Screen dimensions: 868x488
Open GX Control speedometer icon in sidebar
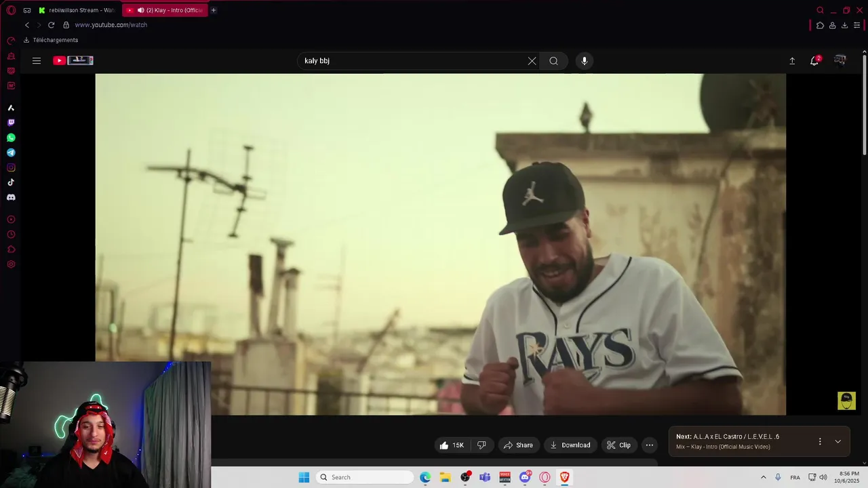coord(11,41)
